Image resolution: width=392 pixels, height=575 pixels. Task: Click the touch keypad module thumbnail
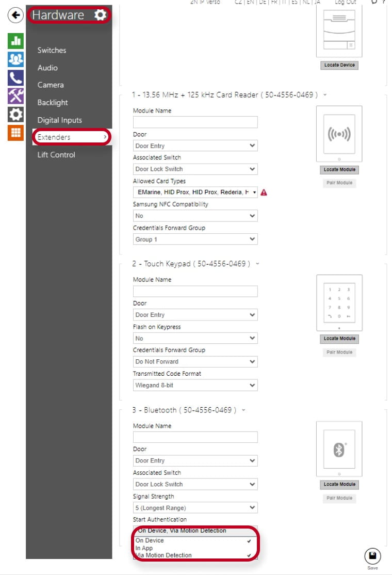(339, 303)
